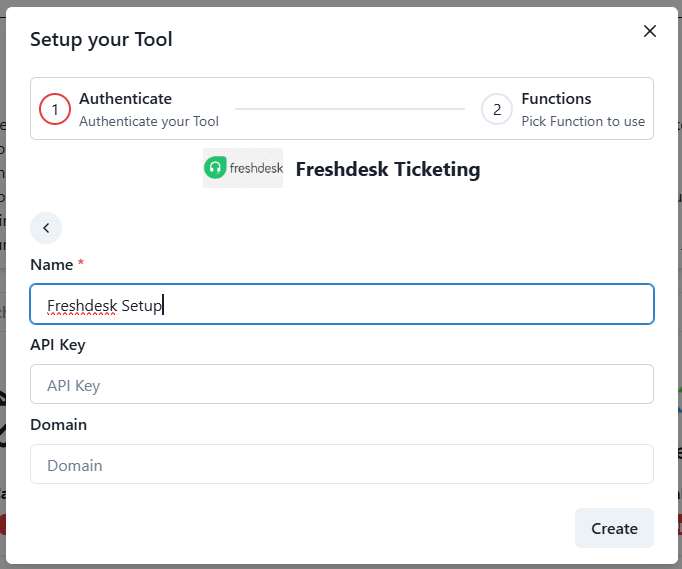Click into the API Key field
682x569 pixels.
tap(342, 385)
